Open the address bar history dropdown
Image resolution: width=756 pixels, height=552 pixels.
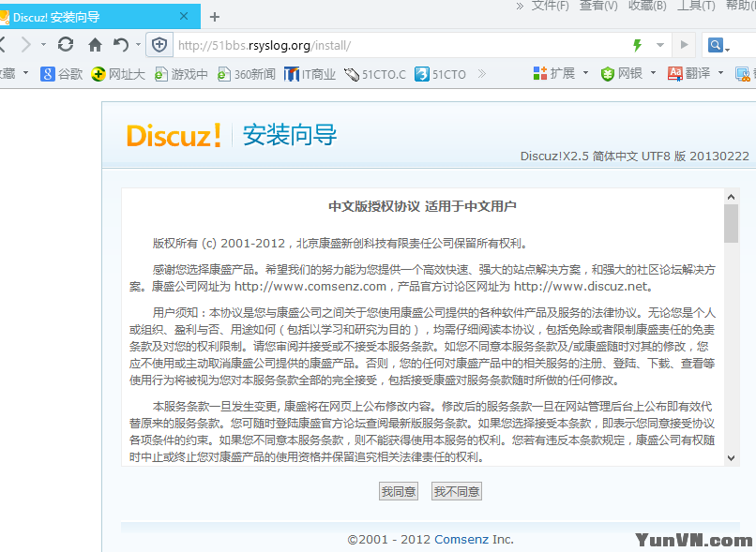click(660, 45)
